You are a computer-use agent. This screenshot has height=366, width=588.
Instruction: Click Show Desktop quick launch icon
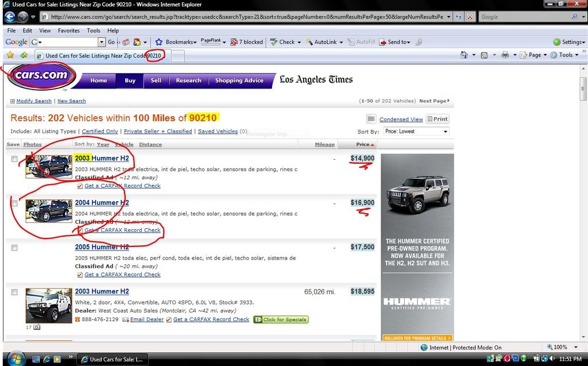[x=36, y=359]
